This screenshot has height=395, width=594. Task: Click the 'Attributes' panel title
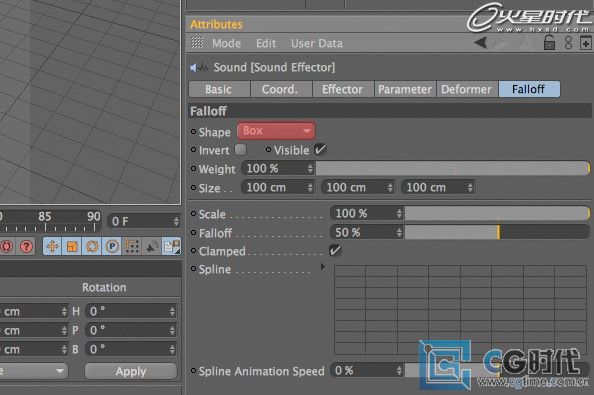tap(216, 25)
